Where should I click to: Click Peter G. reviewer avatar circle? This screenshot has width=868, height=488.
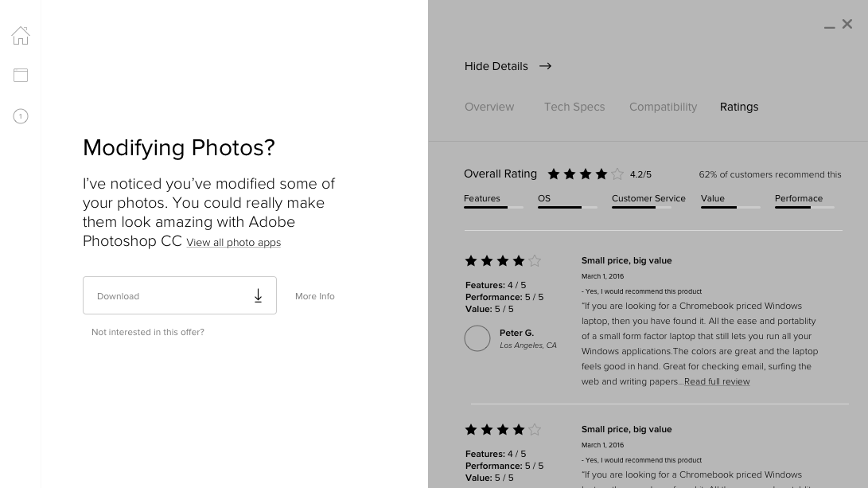(x=477, y=338)
